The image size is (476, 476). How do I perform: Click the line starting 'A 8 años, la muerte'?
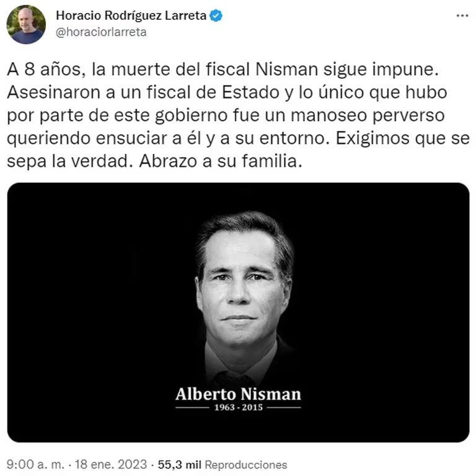click(223, 69)
